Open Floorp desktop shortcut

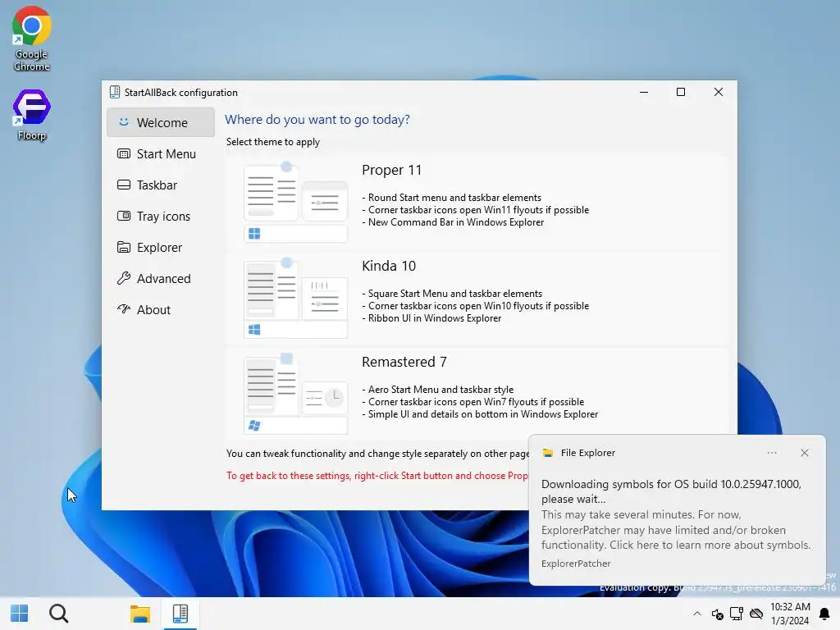coord(32,115)
